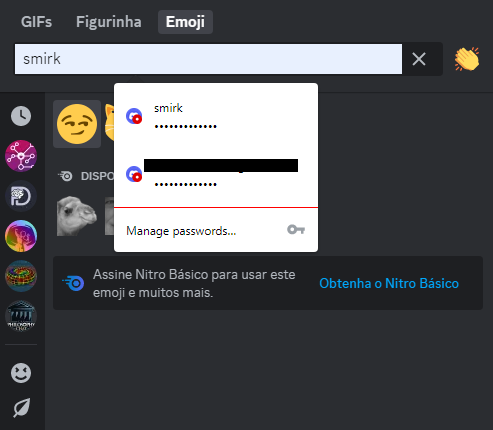
Task: Jump to rainbow gradient server emoji category
Action: click(x=21, y=236)
